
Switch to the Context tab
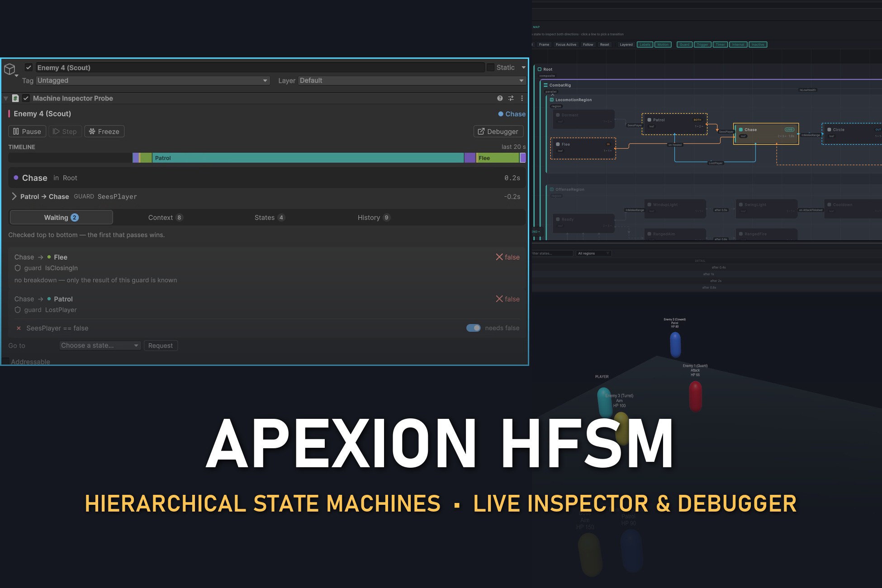point(165,218)
